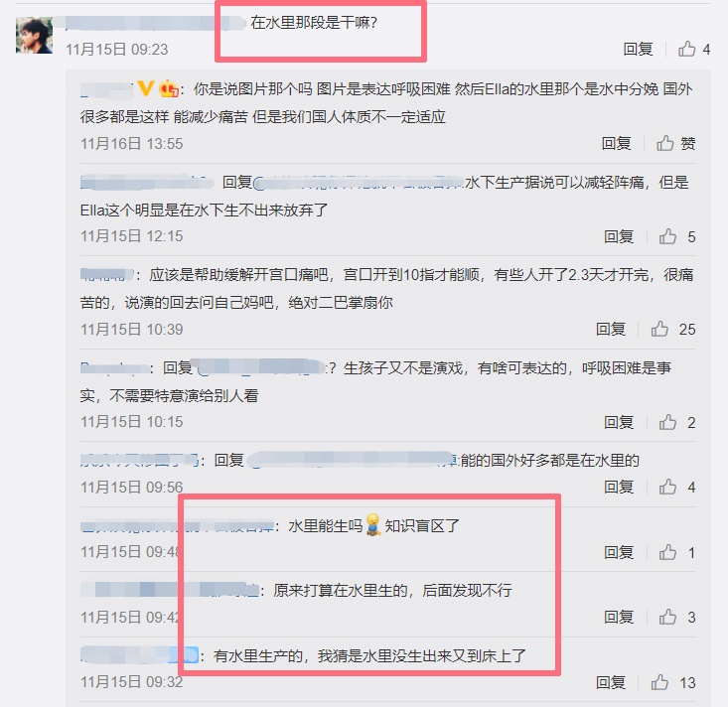This screenshot has width=728, height=707.
Task: Open the orange V verified badge
Action: click(x=146, y=88)
